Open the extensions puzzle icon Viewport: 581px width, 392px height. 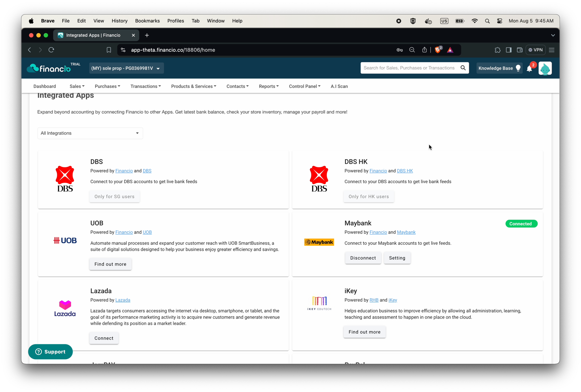[x=497, y=50]
